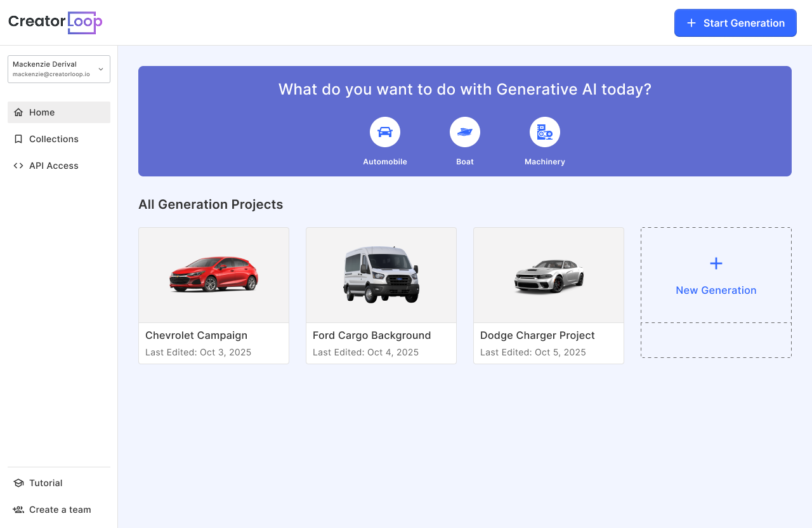
Task: Click the Collections bookmark icon
Action: 18,139
